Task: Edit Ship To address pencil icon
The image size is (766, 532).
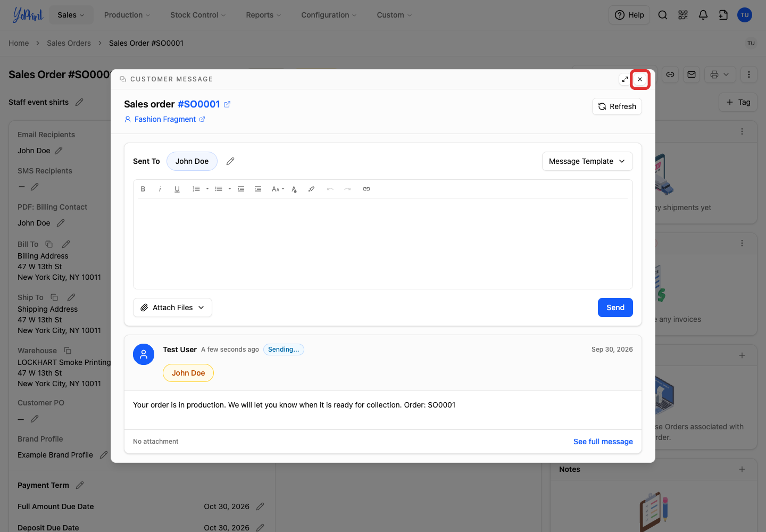Action: click(x=71, y=297)
